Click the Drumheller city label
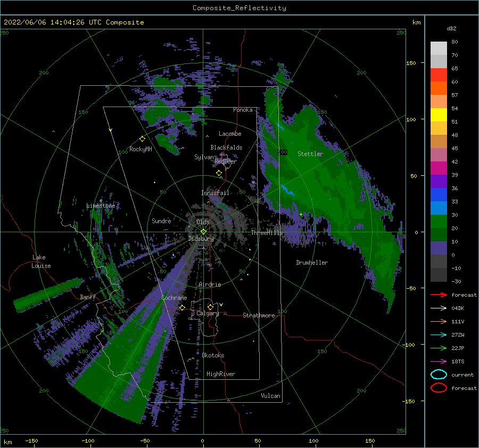This screenshot has height=448, width=479. tap(312, 263)
